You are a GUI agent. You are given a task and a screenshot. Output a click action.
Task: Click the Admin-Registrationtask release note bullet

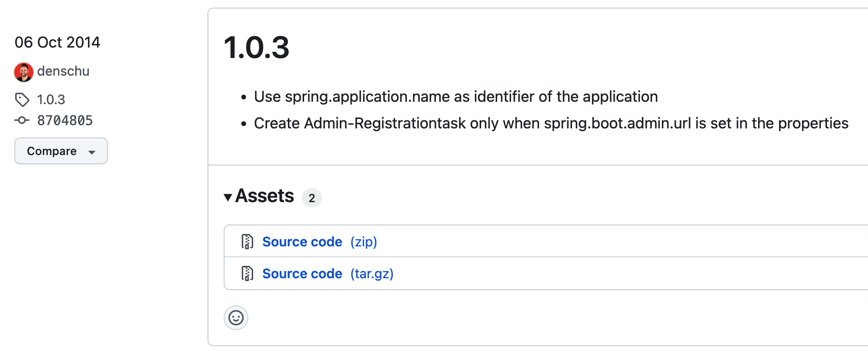click(551, 123)
